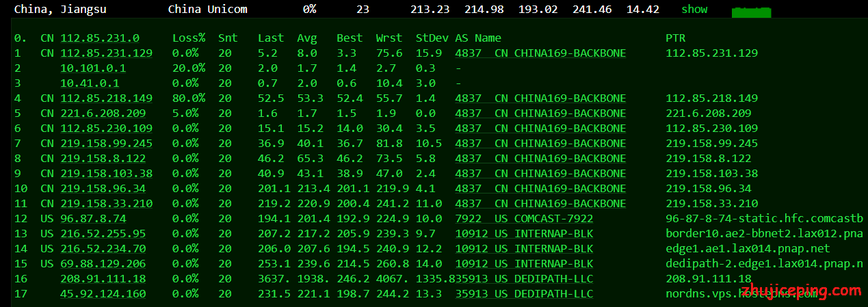
Task: Click the 'show' link in the China Unicom row
Action: pos(694,10)
